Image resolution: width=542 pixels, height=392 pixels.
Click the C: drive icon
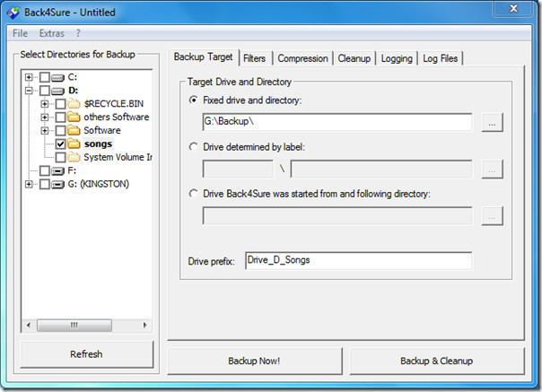point(57,77)
